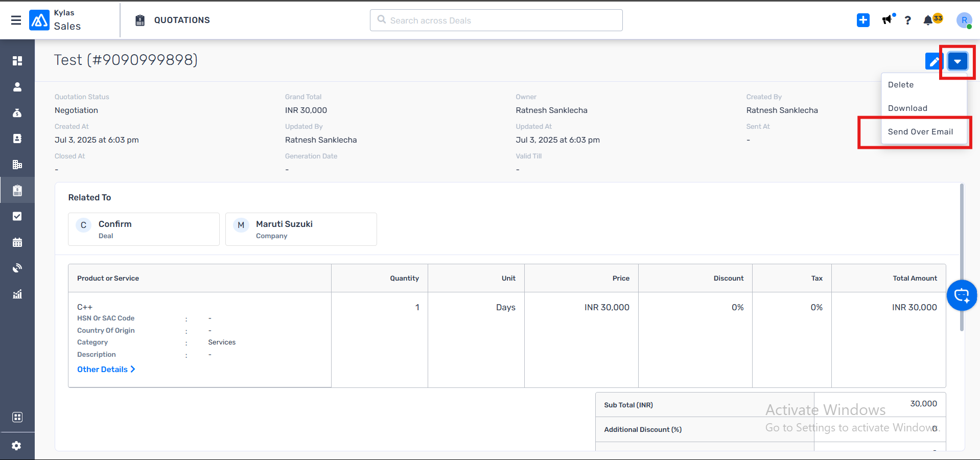
Task: Open the Reports chart icon in the sidebar
Action: [17, 294]
